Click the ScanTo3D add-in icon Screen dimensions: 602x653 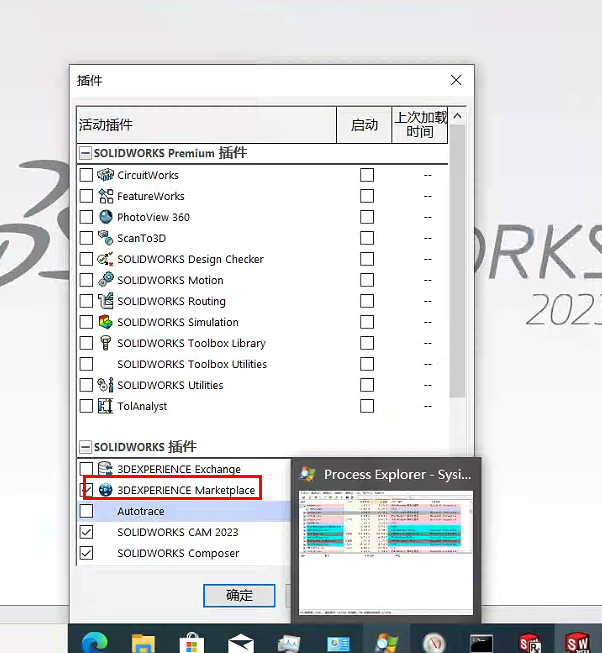click(x=105, y=238)
